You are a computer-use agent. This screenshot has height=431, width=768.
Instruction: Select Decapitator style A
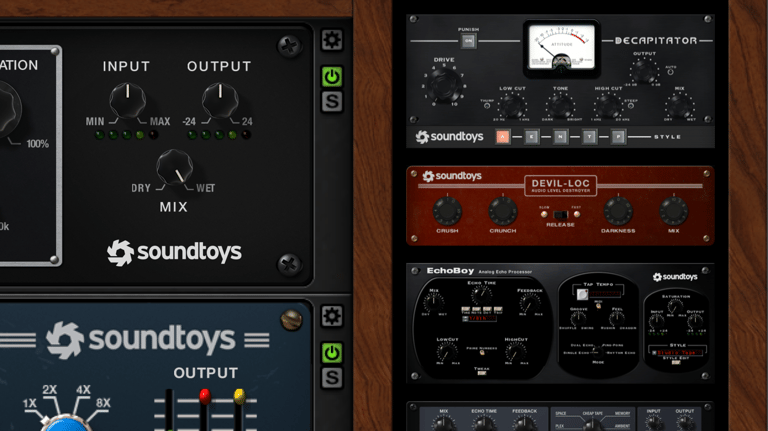pyautogui.click(x=503, y=137)
